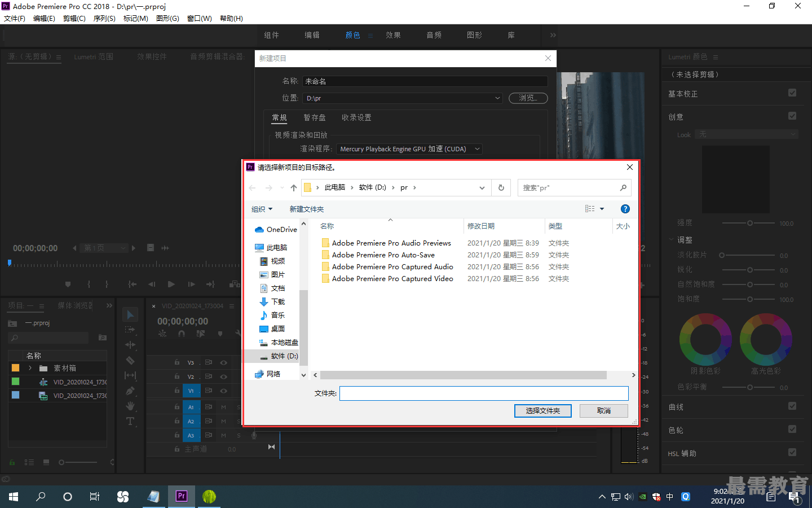The height and width of the screenshot is (508, 812).
Task: Click the refresh icon in the folder dialog
Action: pos(501,188)
